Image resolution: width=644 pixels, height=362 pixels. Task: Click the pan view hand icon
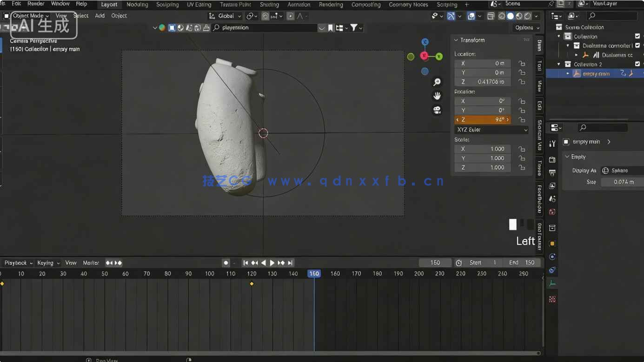(437, 96)
